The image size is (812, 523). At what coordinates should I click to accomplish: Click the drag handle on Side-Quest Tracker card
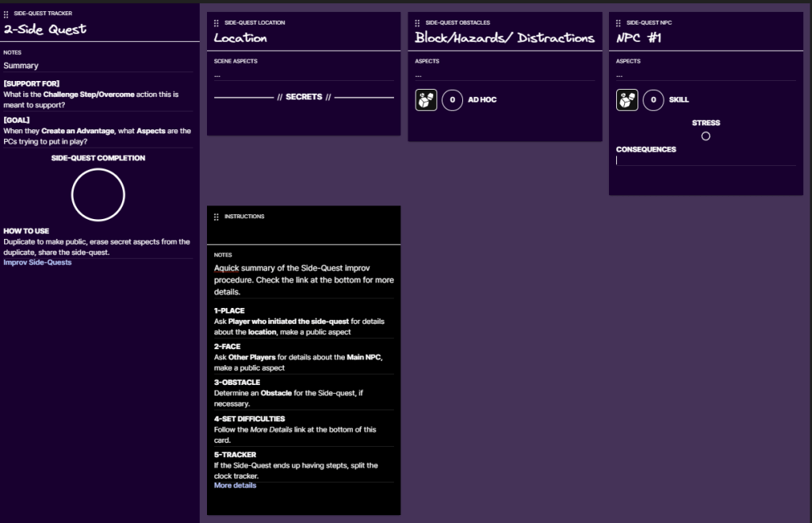tap(6, 14)
